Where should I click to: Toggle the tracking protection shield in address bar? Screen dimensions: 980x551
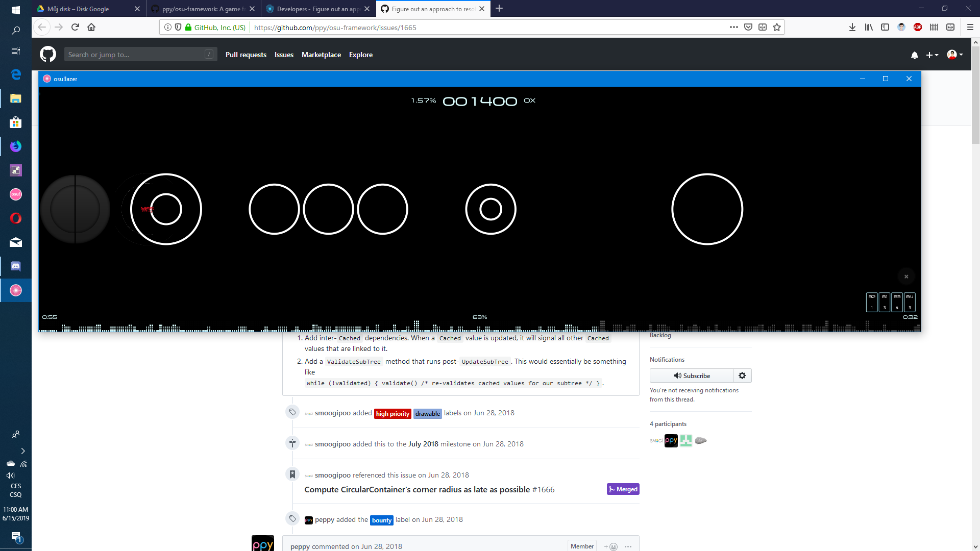178,27
